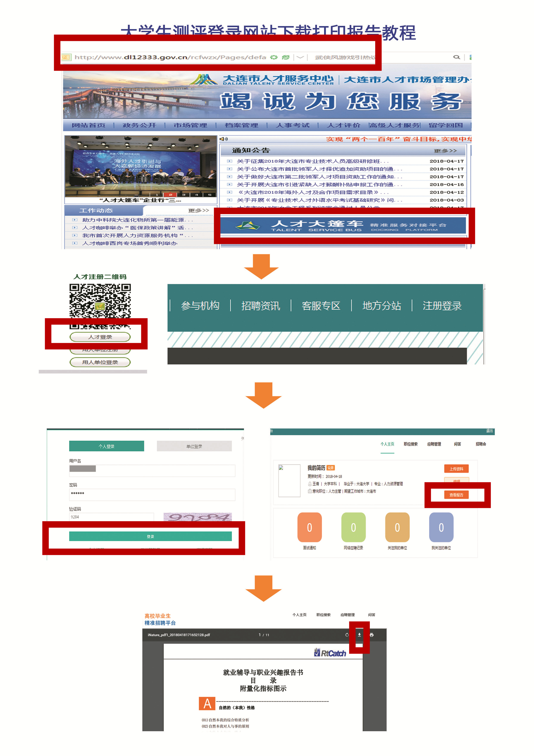The height and width of the screenshot is (756, 534).
Task: Click the green 登录 submit button
Action: click(150, 536)
